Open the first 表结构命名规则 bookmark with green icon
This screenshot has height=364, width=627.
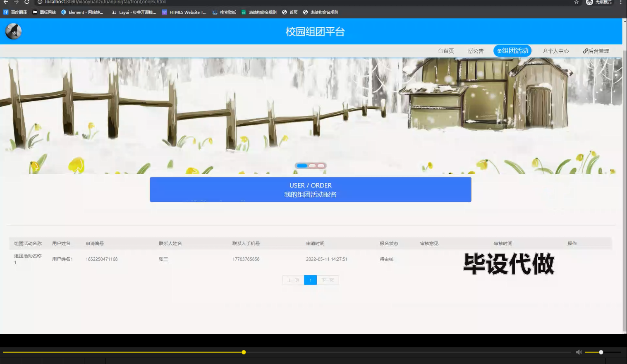pyautogui.click(x=259, y=12)
